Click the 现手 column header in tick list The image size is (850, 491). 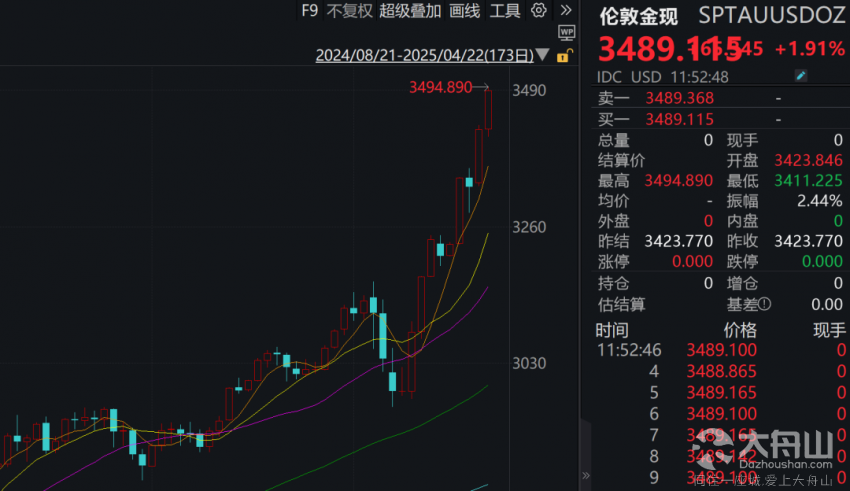(x=829, y=330)
